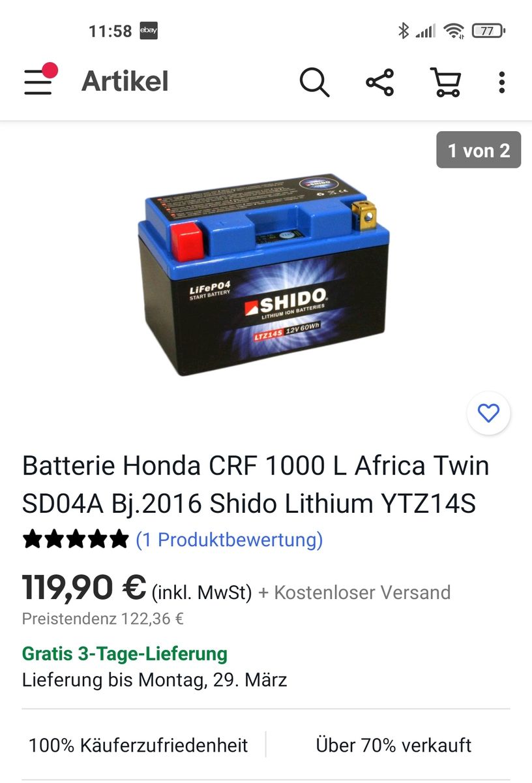Share this article via share icon

380,82
